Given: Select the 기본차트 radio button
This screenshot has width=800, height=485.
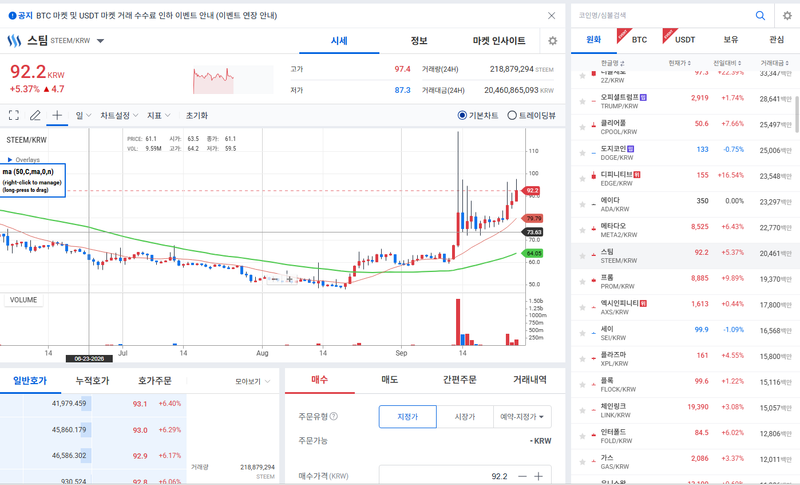Looking at the screenshot, I should pos(462,115).
